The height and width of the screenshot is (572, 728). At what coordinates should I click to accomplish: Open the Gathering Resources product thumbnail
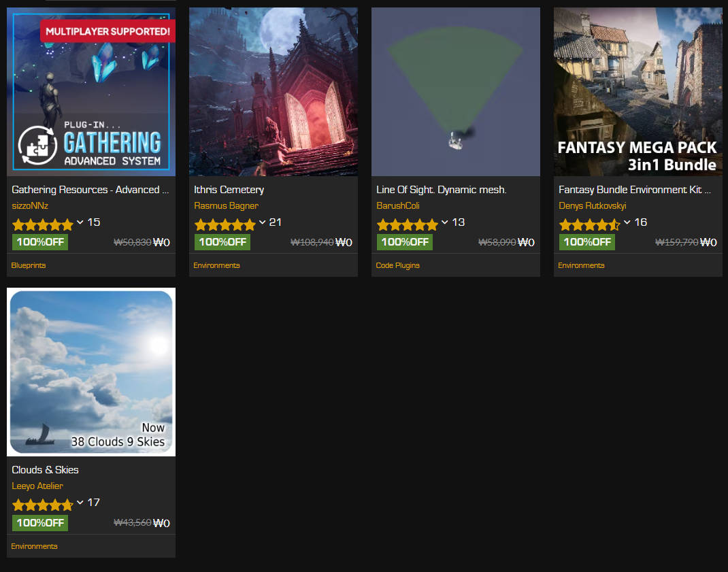pos(91,91)
